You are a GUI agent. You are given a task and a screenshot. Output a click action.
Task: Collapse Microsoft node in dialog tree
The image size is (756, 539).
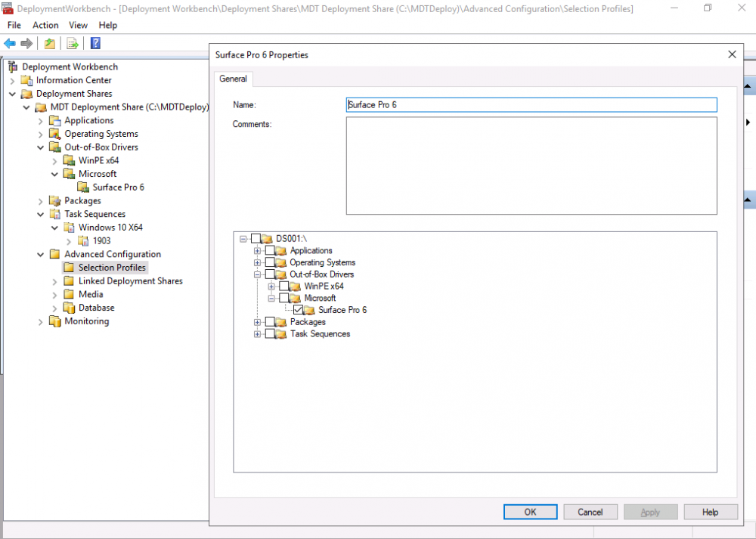271,298
